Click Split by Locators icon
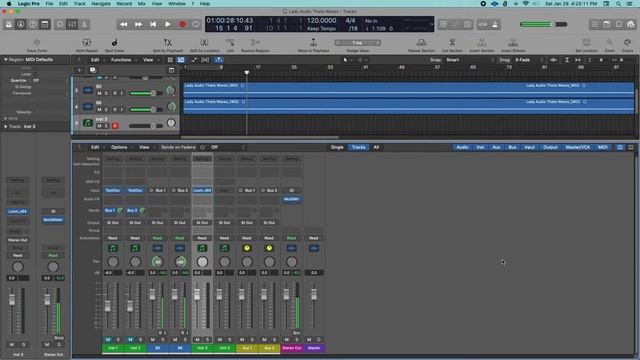Viewport: 640px width, 360px height. [204, 42]
